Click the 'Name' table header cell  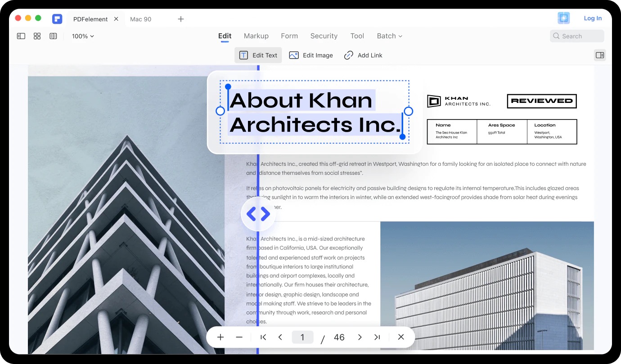[443, 125]
